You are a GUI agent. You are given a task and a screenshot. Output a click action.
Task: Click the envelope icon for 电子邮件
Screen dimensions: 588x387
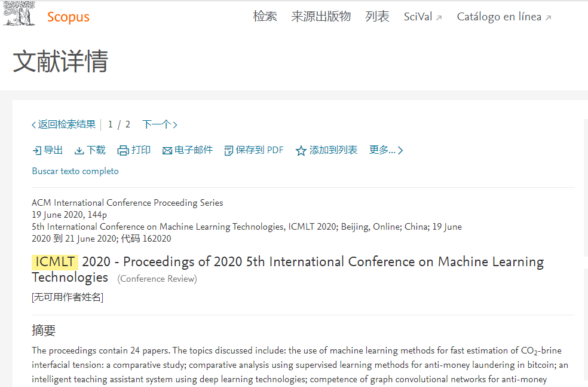tap(167, 151)
